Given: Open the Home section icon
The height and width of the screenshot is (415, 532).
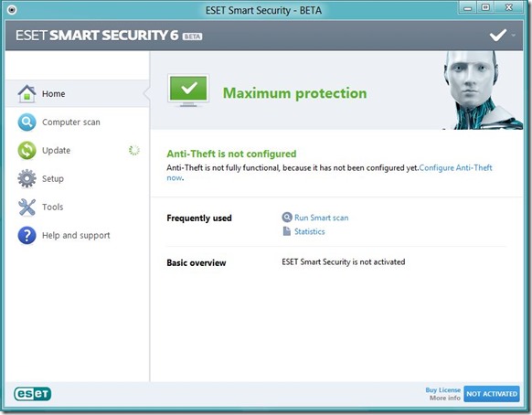Looking at the screenshot, I should 27,93.
